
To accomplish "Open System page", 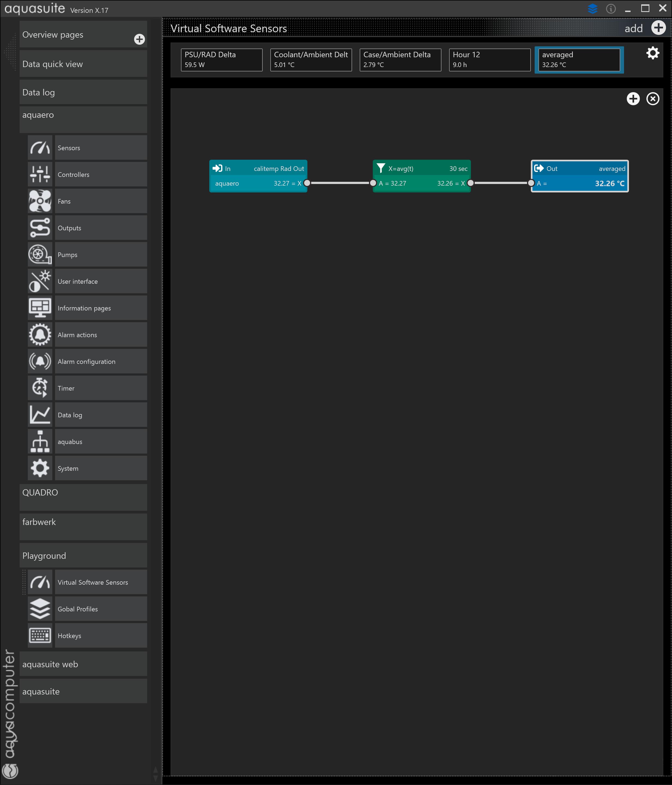I will (x=101, y=468).
